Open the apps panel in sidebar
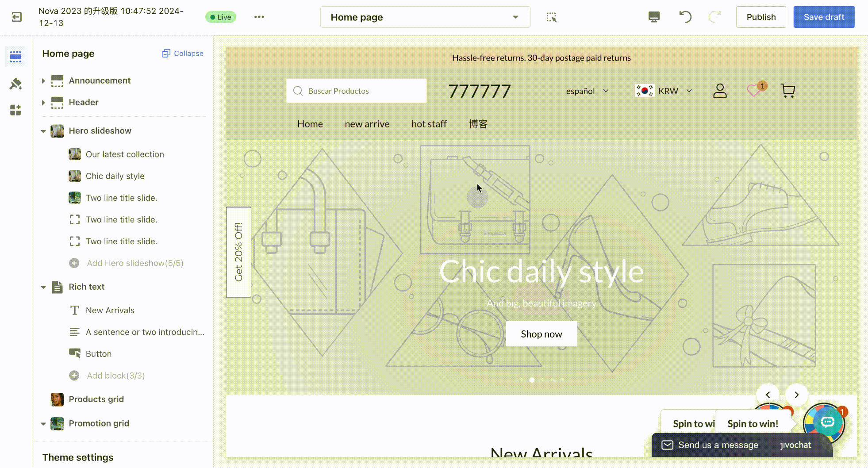This screenshot has height=468, width=868. point(15,110)
